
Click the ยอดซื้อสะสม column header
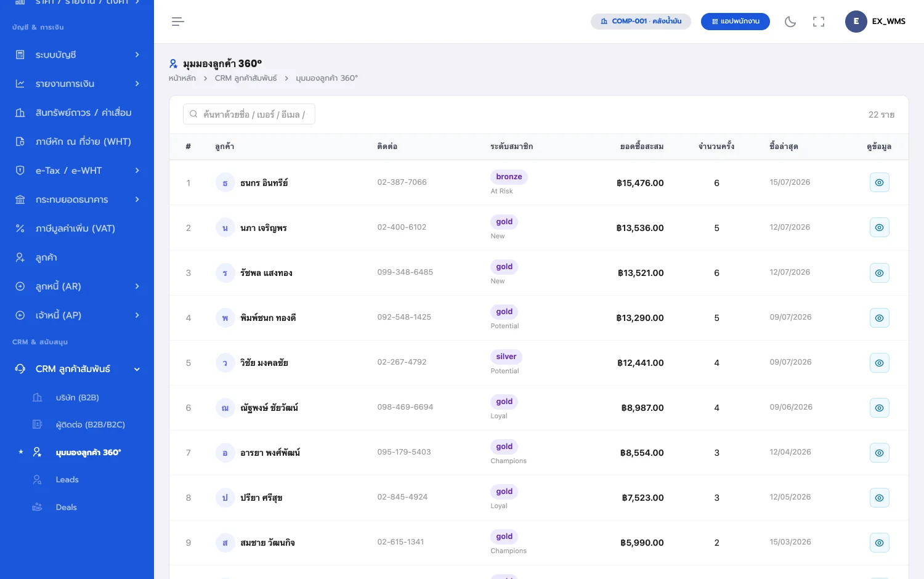tap(642, 147)
